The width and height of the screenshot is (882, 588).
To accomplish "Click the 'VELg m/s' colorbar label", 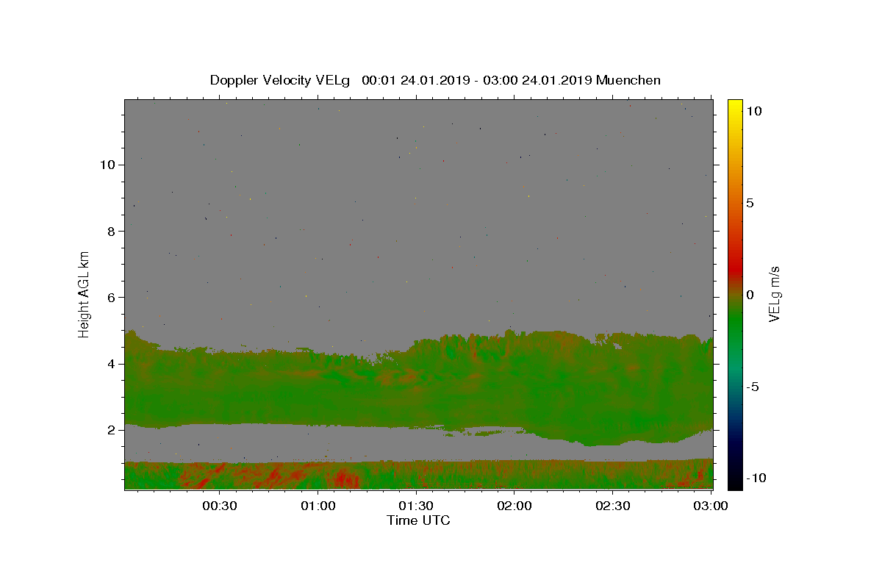I will (x=774, y=294).
